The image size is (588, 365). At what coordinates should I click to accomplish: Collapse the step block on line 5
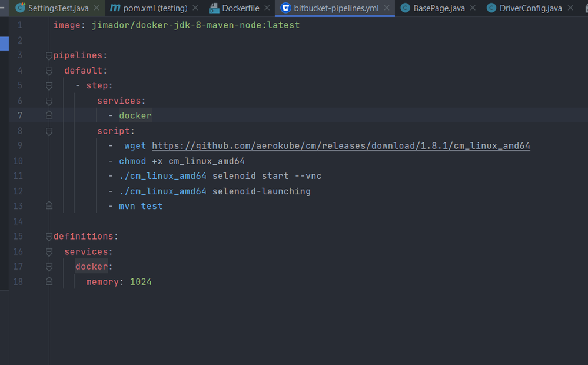(x=49, y=86)
